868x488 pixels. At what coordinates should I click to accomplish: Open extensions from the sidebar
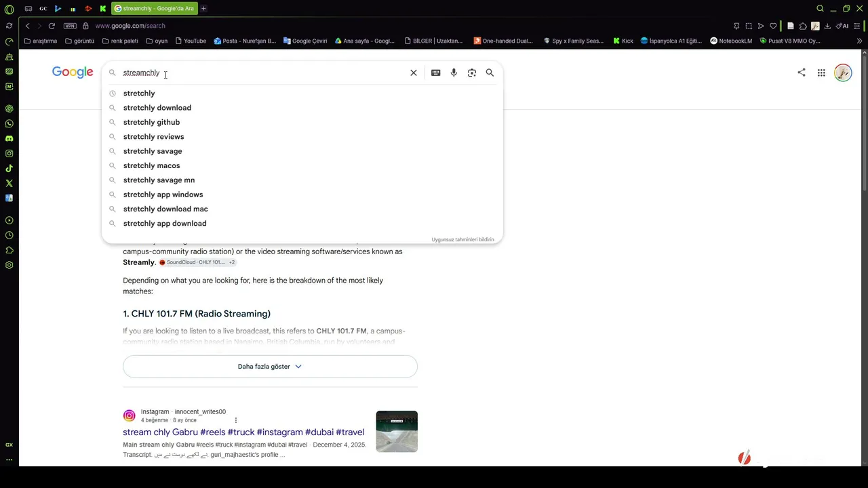click(9, 250)
